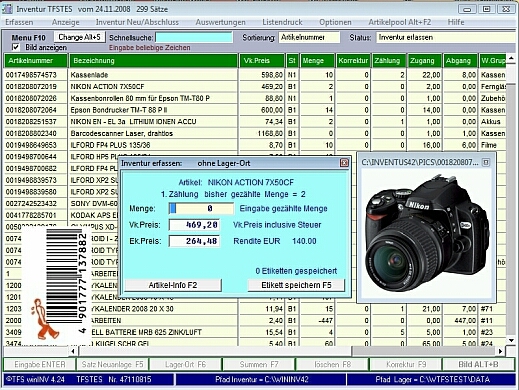Click the Lager-Ort F6 button
519x390 pixels.
click(x=186, y=364)
